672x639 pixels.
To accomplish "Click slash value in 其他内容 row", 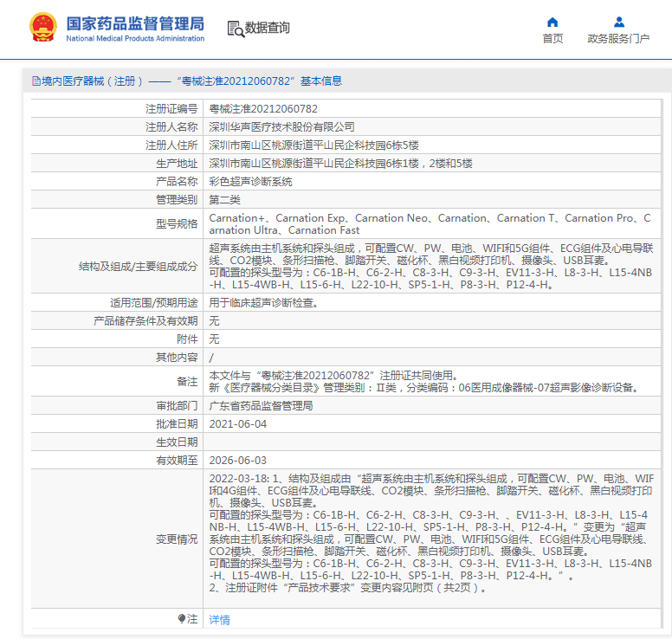I will pos(211,358).
